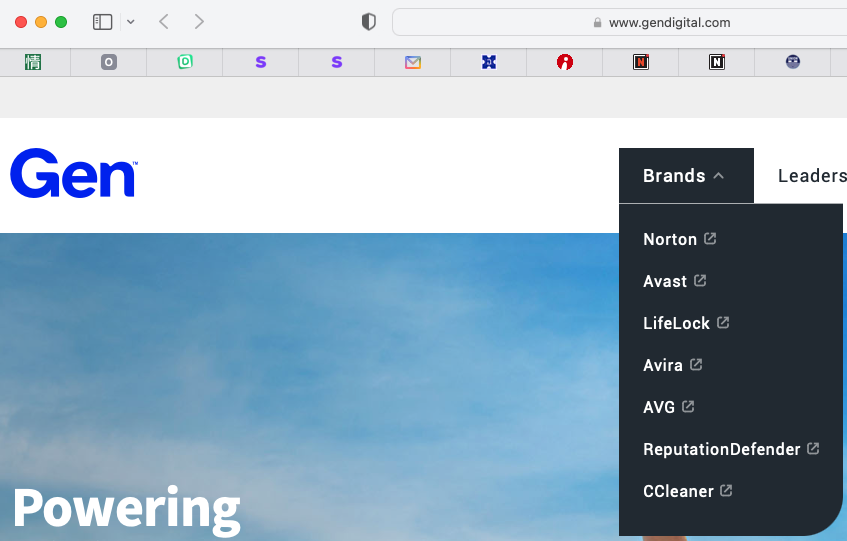Click the Safari sidebar toggle icon
The height and width of the screenshot is (541, 847).
pyautogui.click(x=102, y=22)
